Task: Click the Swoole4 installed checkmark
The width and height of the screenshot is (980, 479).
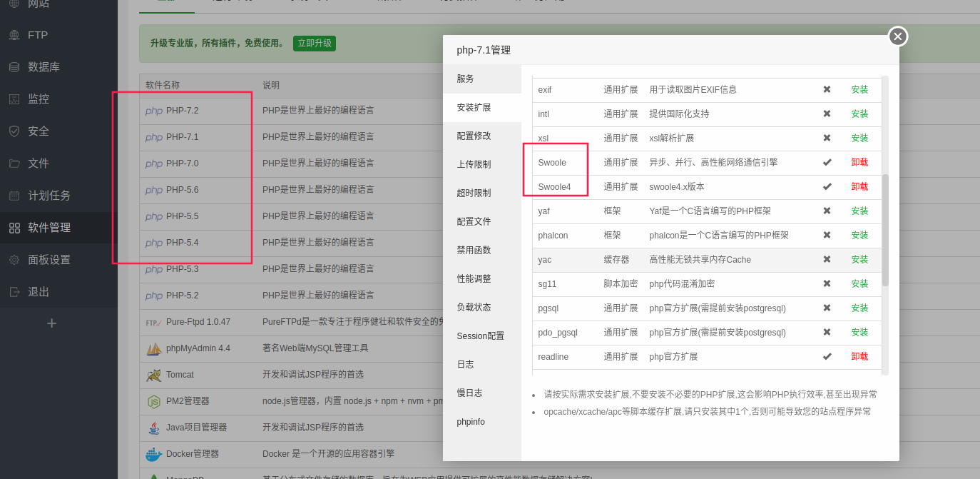Action: click(827, 187)
